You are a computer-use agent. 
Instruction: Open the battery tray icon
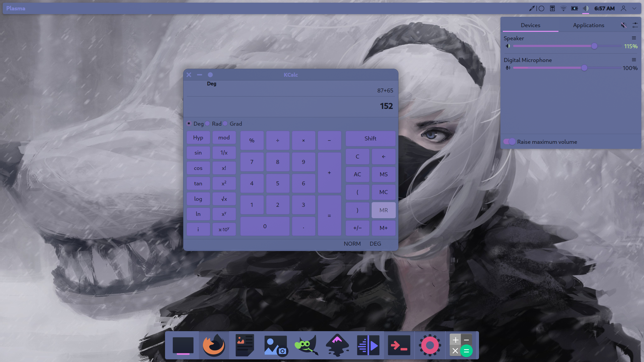tap(575, 8)
